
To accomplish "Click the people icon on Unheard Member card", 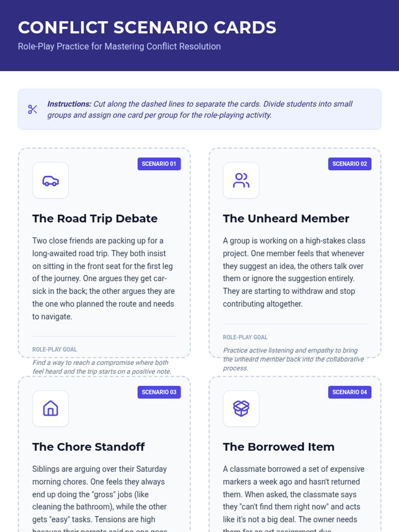I will point(241,181).
